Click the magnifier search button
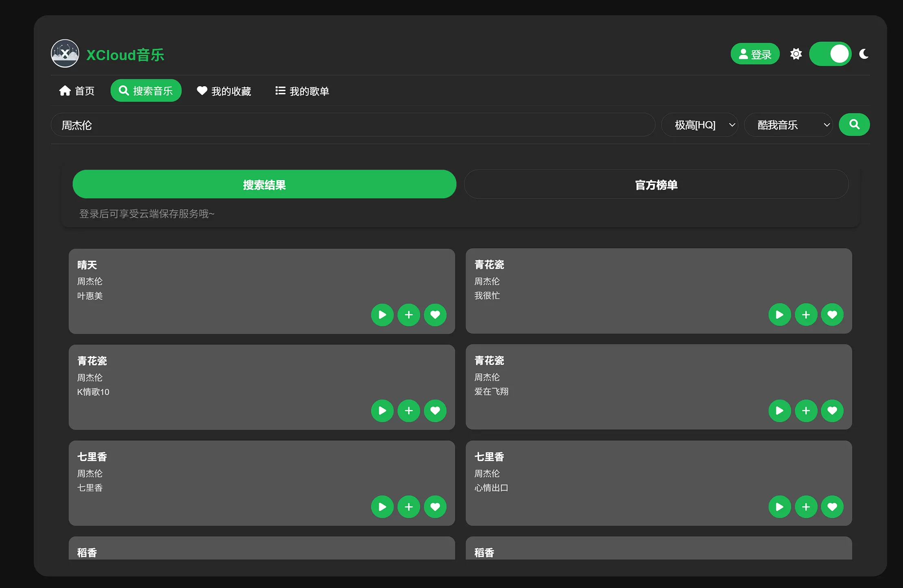Viewport: 903px width, 588px height. pos(854,125)
